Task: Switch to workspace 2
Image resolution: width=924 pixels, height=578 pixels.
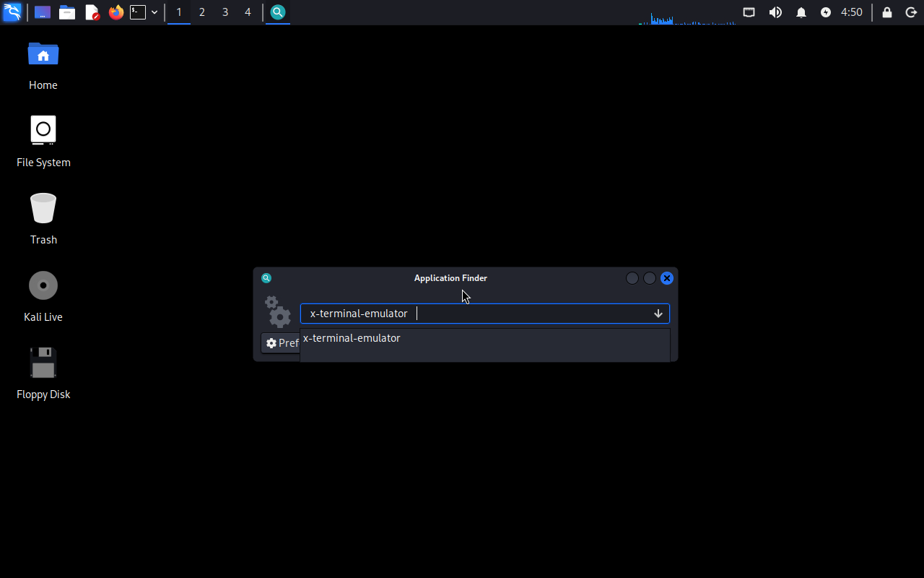Action: click(x=201, y=12)
